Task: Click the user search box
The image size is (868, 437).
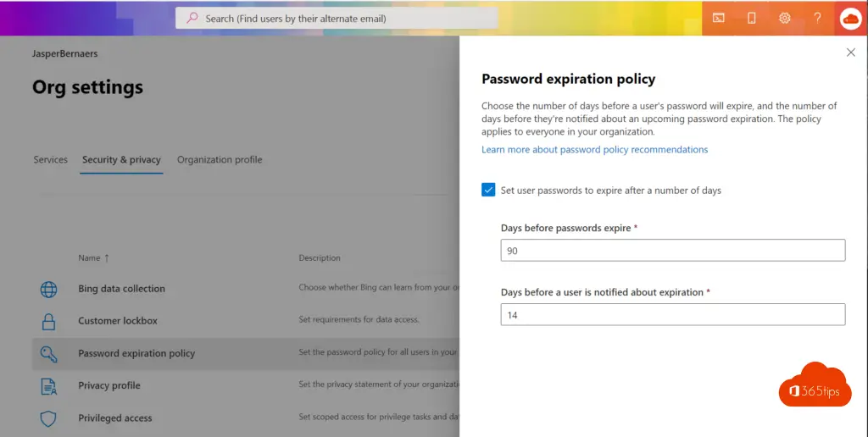Action: [x=337, y=19]
